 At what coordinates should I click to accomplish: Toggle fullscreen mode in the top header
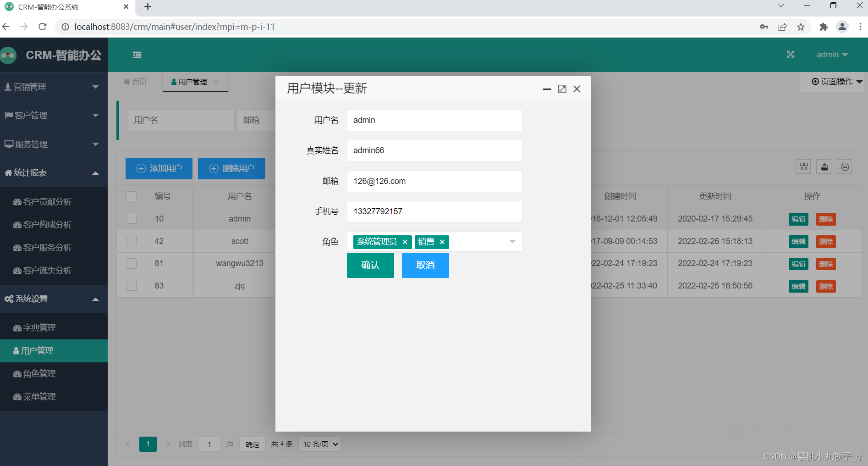pos(790,54)
